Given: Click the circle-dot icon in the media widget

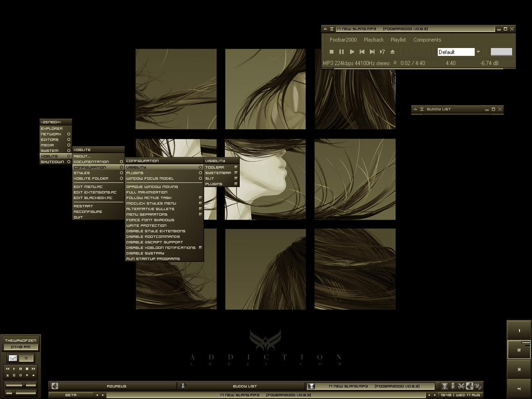Looking at the screenshot, I should 20,375.
